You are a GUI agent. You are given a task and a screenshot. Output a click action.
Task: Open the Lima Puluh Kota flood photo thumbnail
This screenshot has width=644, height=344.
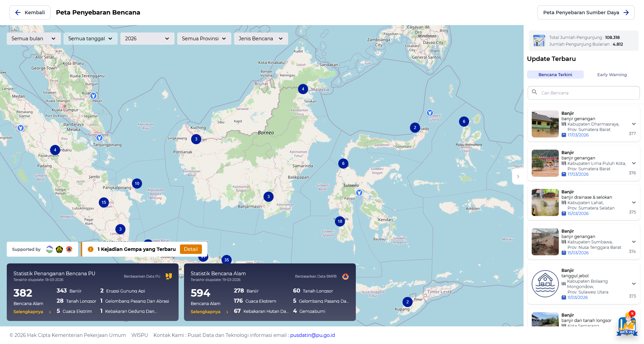545,163
